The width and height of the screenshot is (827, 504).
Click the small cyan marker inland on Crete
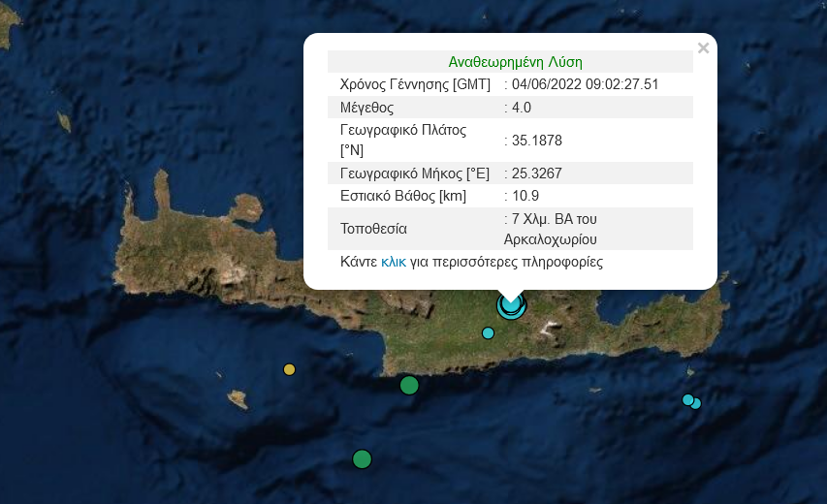[x=488, y=333]
